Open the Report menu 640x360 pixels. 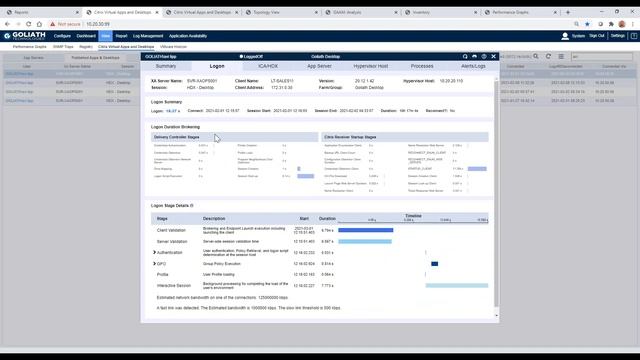(x=121, y=36)
